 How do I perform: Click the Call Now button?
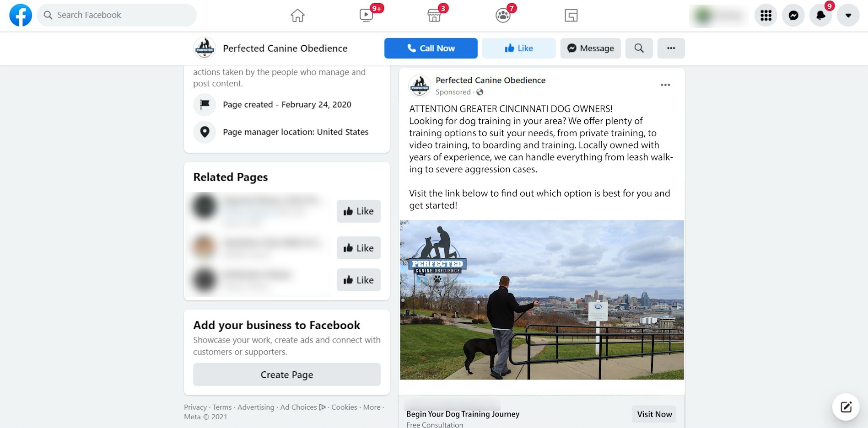[431, 48]
